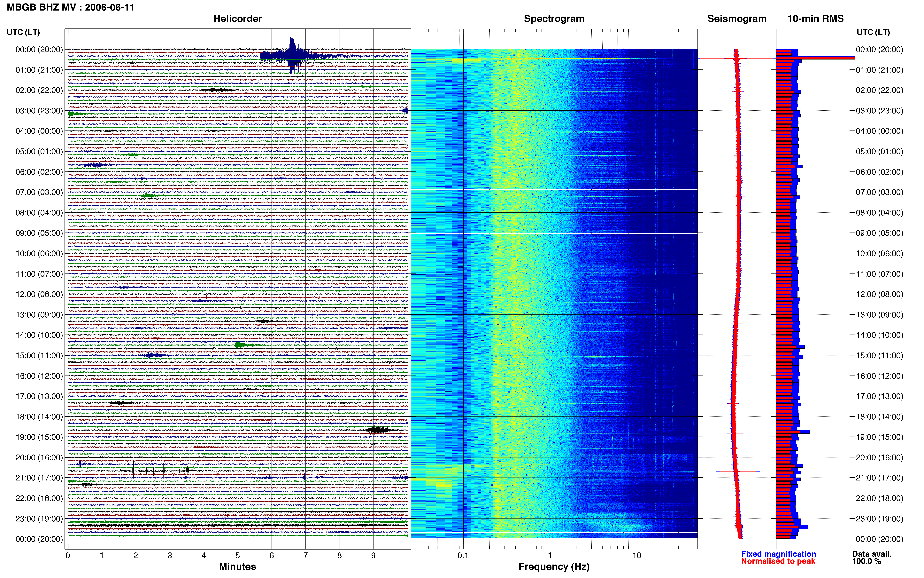
Task: Click the 'Helicorder' panel heading
Action: [238, 19]
